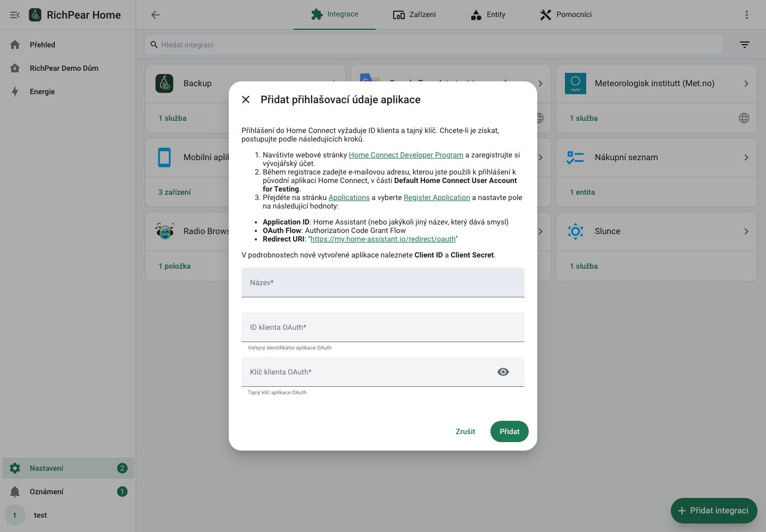The width and height of the screenshot is (766, 532).
Task: Click '1 služba' on Backup card
Action: point(172,118)
